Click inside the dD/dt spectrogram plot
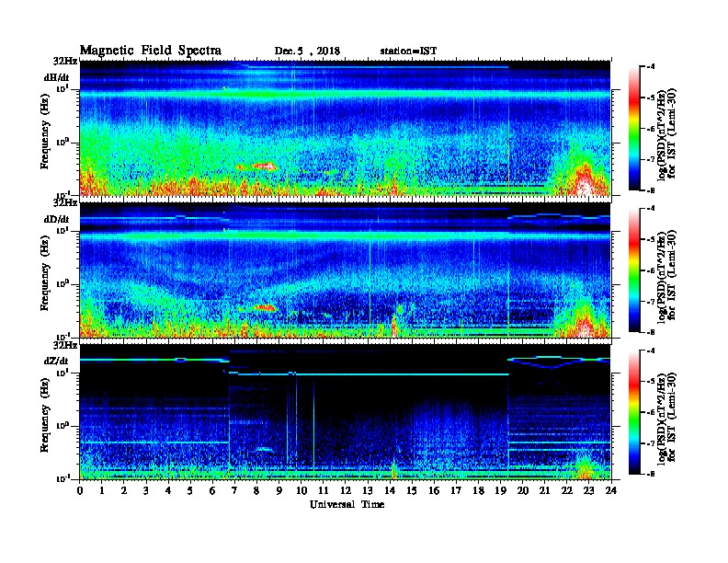This screenshot has width=728, height=563. tap(346, 270)
